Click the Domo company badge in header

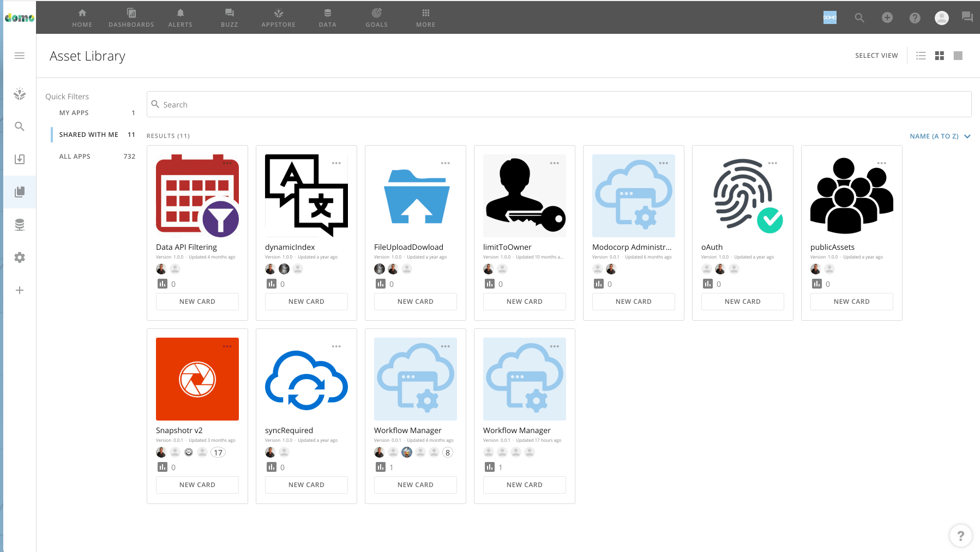(830, 17)
